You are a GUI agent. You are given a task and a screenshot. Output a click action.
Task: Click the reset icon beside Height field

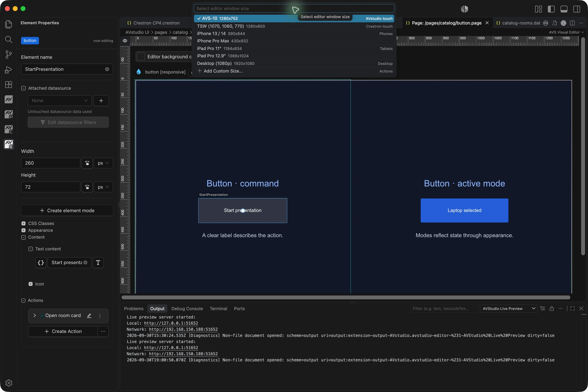pos(87,187)
